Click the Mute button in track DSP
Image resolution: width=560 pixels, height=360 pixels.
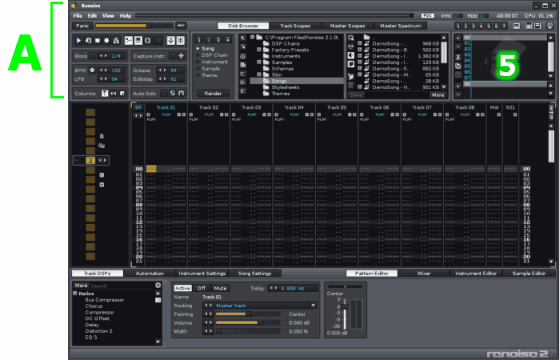tap(220, 288)
